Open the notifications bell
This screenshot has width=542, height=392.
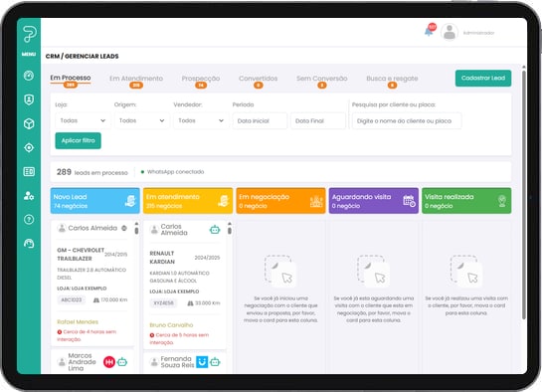click(429, 32)
